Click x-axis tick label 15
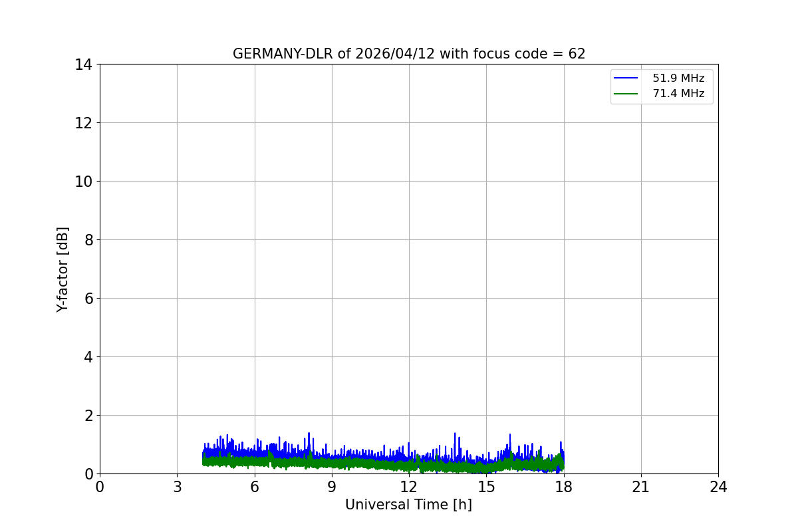The height and width of the screenshot is (532, 798). point(486,487)
